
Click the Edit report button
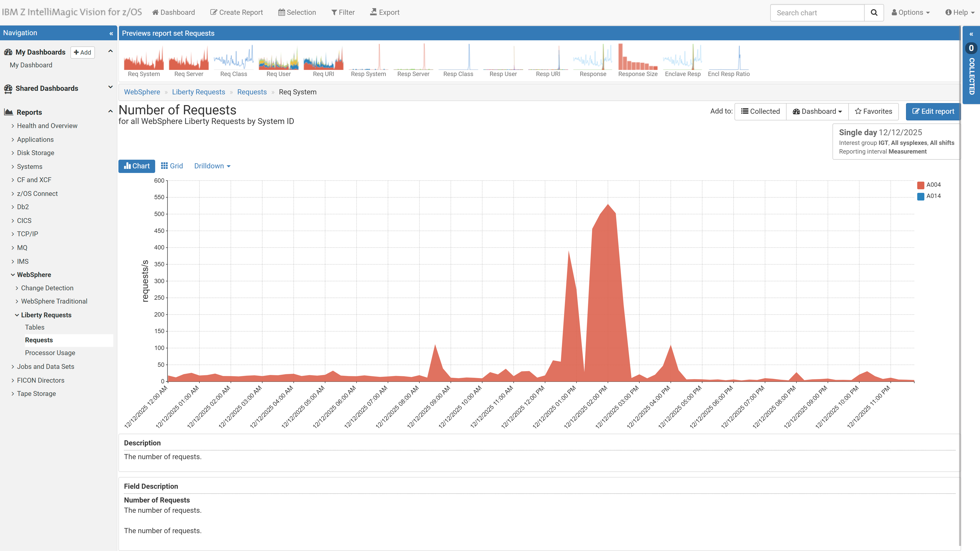coord(933,111)
